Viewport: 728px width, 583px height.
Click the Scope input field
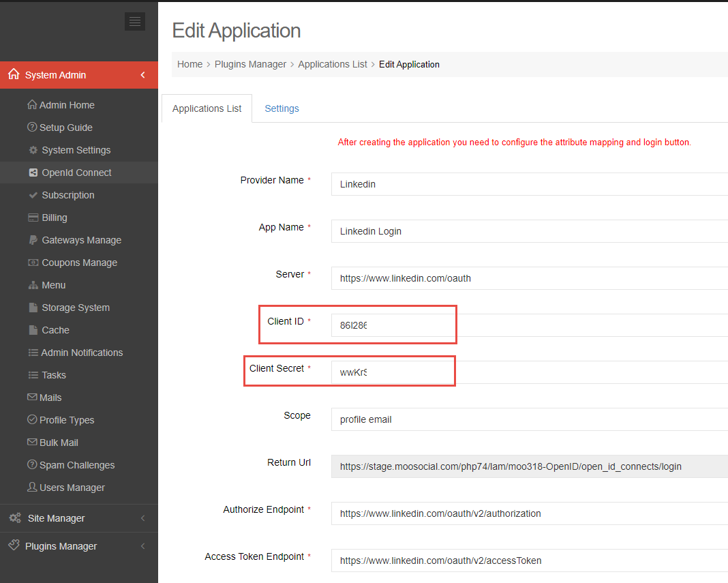(x=529, y=419)
